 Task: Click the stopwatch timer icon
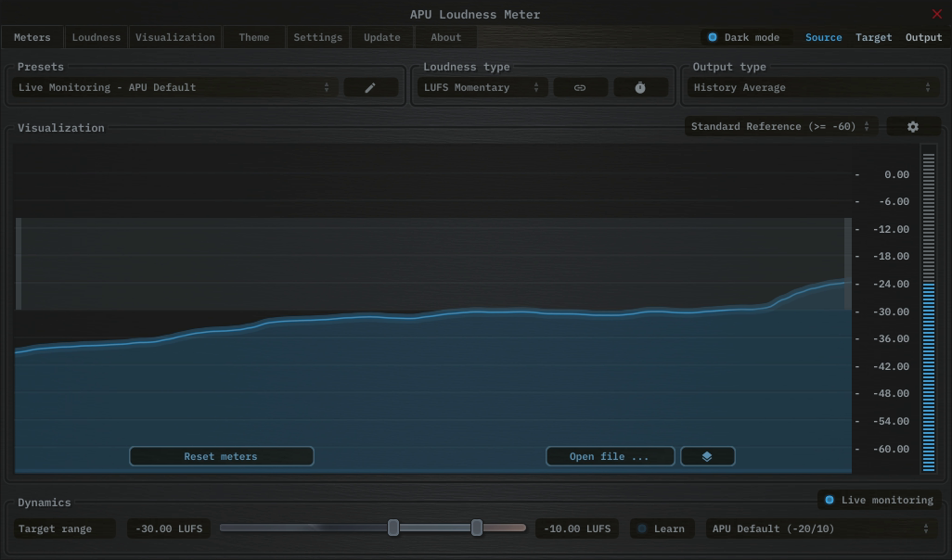(640, 87)
